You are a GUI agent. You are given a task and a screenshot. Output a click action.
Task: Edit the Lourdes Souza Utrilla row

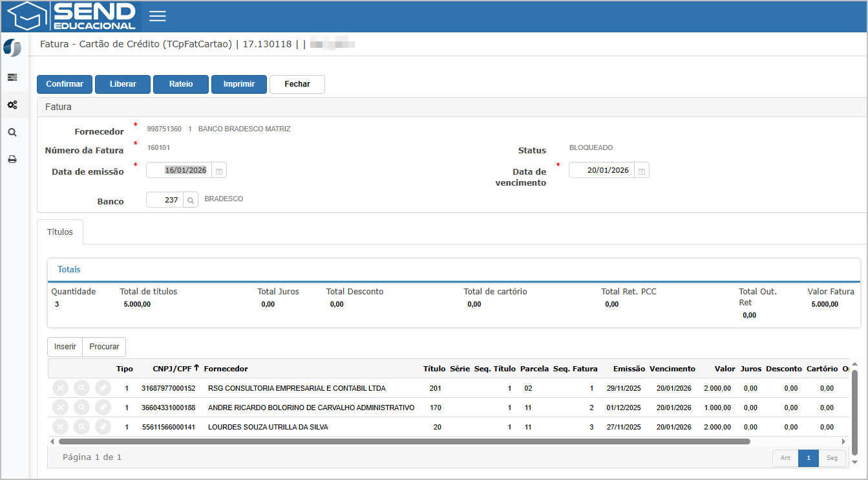(x=103, y=427)
